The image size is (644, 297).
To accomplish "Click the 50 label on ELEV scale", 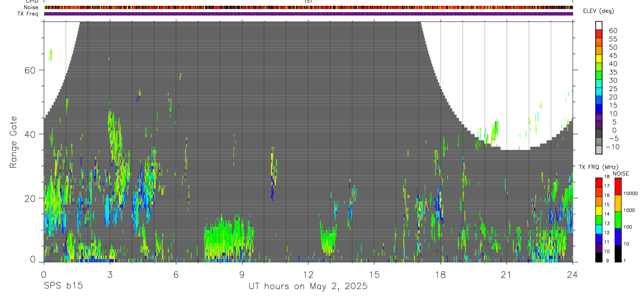I will pos(613,48).
